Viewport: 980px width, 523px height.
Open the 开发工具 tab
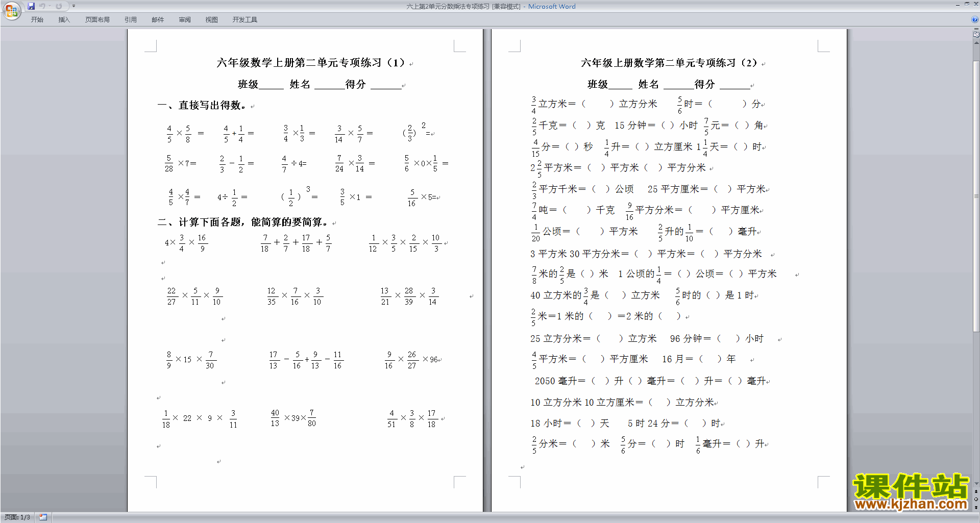[245, 20]
